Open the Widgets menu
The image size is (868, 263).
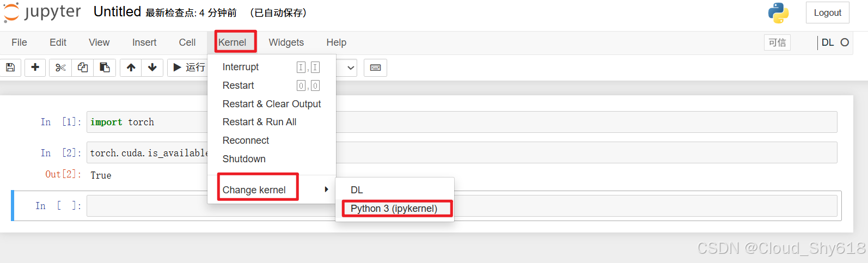pyautogui.click(x=286, y=42)
